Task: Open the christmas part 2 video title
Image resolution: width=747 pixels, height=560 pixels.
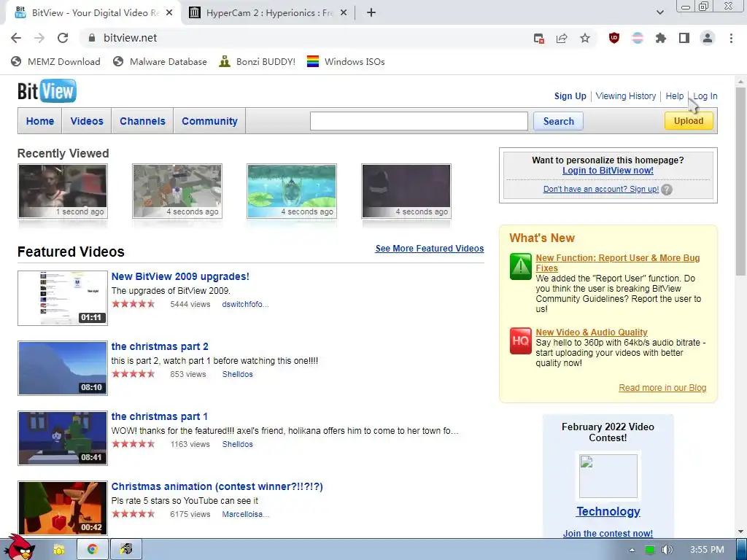Action: click(x=160, y=346)
